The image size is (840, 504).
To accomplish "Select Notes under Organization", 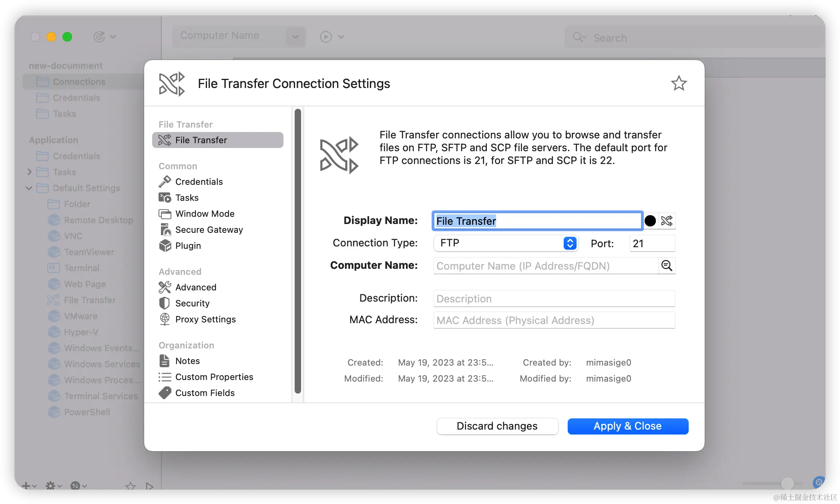I will point(187,361).
